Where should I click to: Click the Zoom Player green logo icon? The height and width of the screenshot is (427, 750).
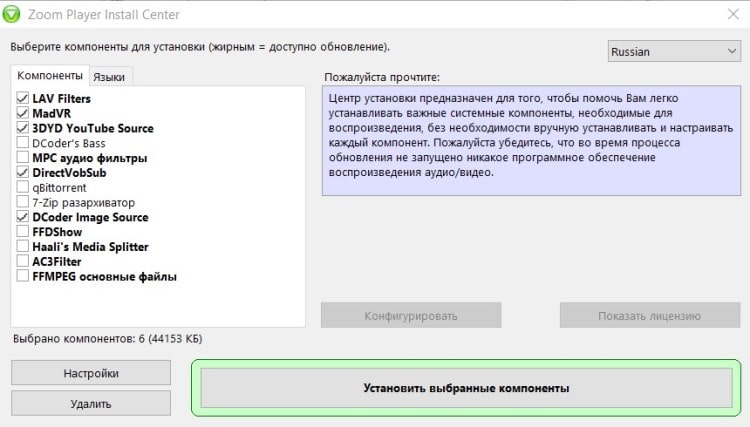pyautogui.click(x=11, y=14)
